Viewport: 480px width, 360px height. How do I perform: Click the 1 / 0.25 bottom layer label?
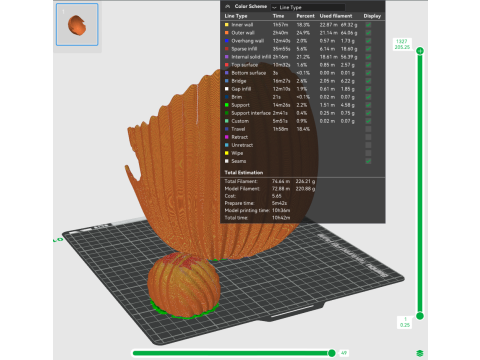[405, 322]
